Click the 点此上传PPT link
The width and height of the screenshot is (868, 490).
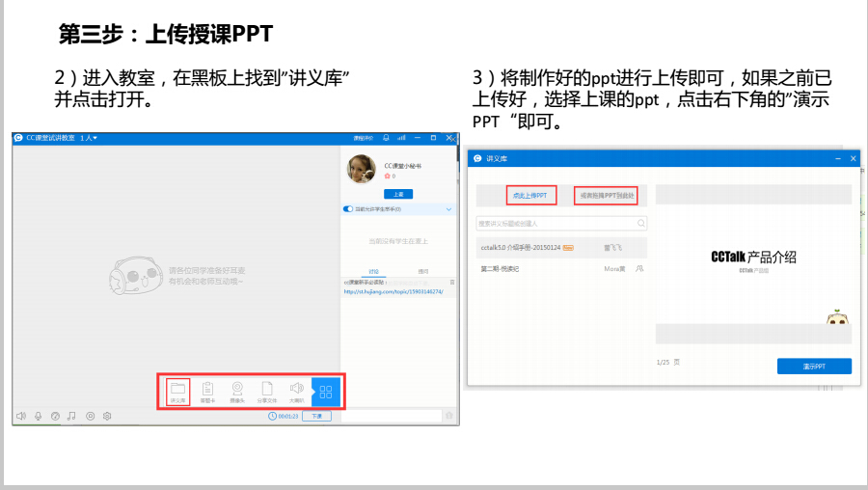(x=529, y=196)
